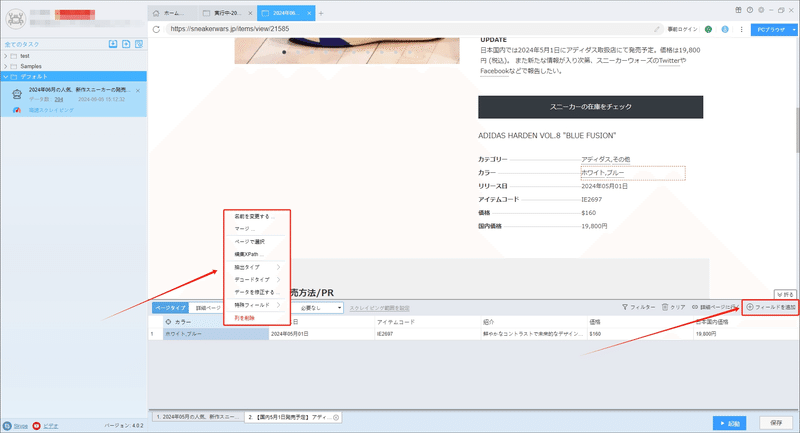
Task: Open デコードタイプ submenu
Action: 257,279
